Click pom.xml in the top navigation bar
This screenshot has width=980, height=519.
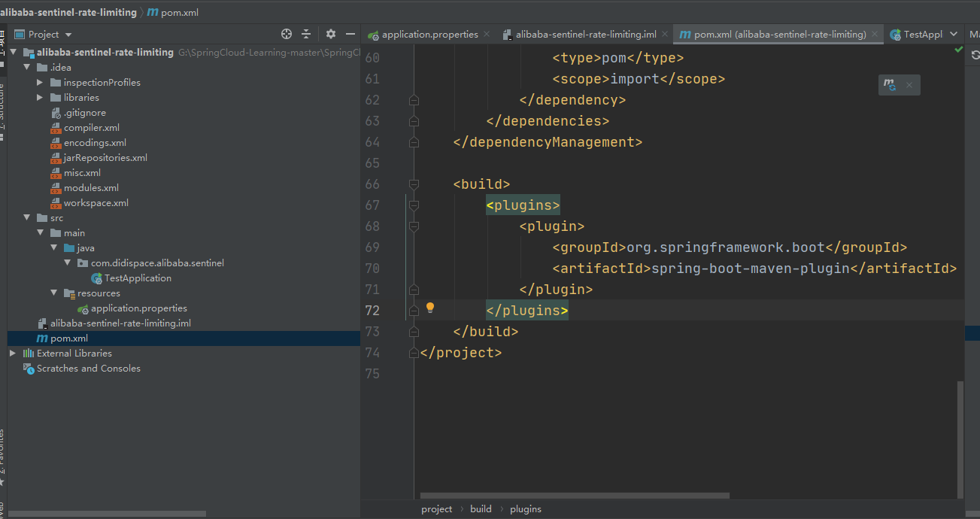(180, 13)
